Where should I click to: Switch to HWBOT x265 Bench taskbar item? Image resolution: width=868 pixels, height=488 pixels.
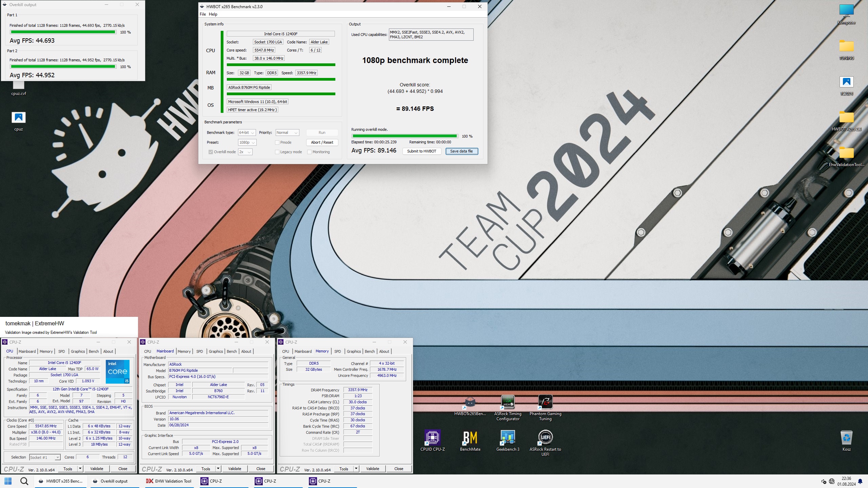pos(61,481)
